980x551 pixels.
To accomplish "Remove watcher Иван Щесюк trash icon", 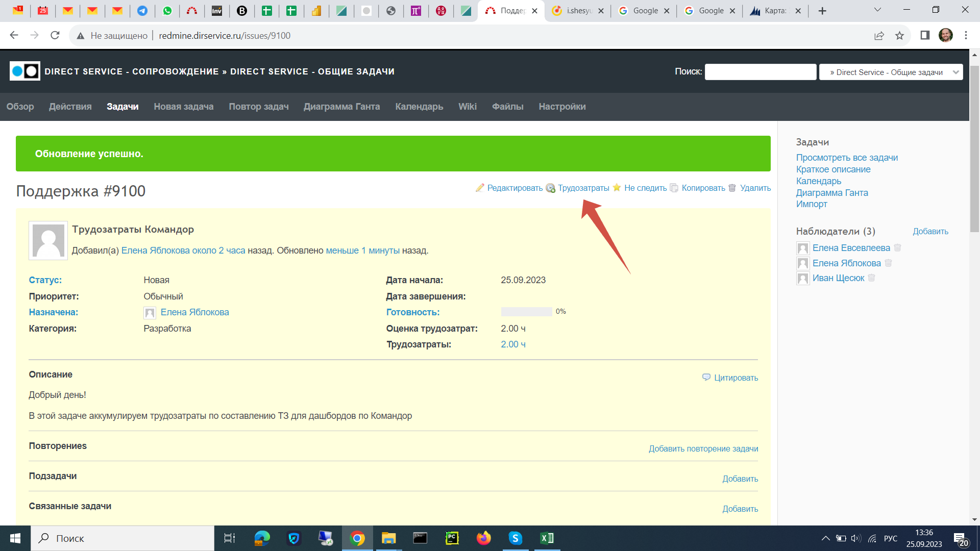I will coord(871,278).
